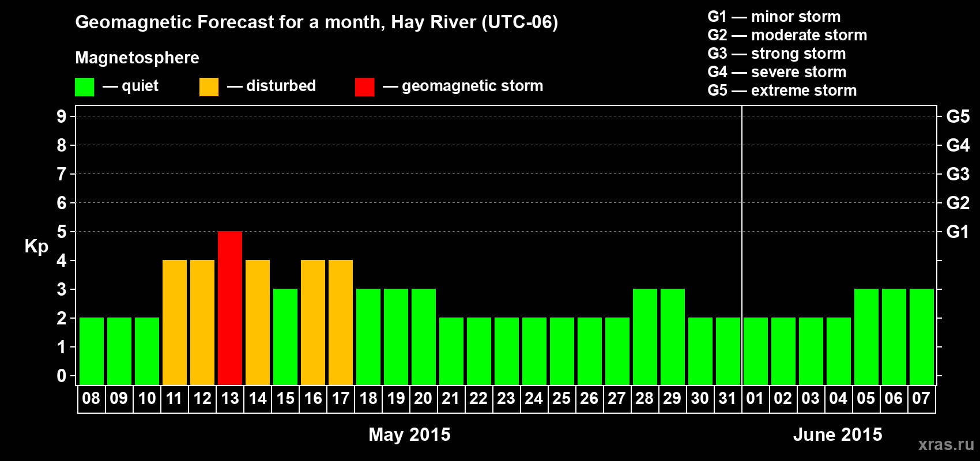Click the orange disturbed legend swatch
The width and height of the screenshot is (980, 461).
pos(209,87)
